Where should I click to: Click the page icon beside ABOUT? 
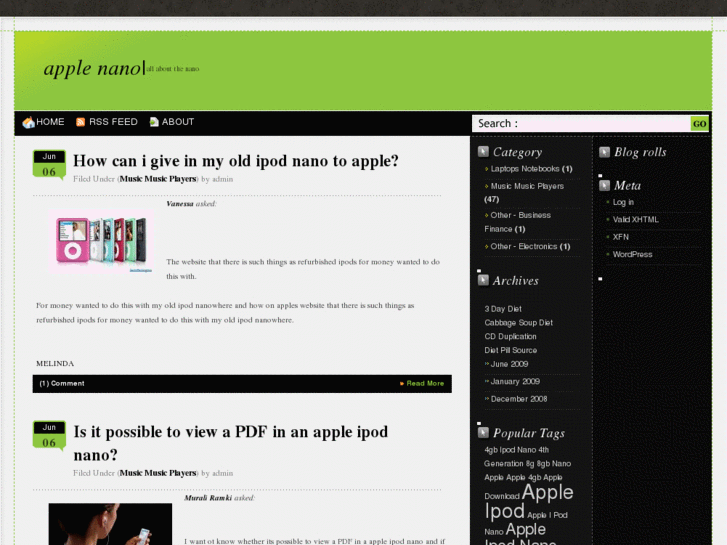click(154, 122)
